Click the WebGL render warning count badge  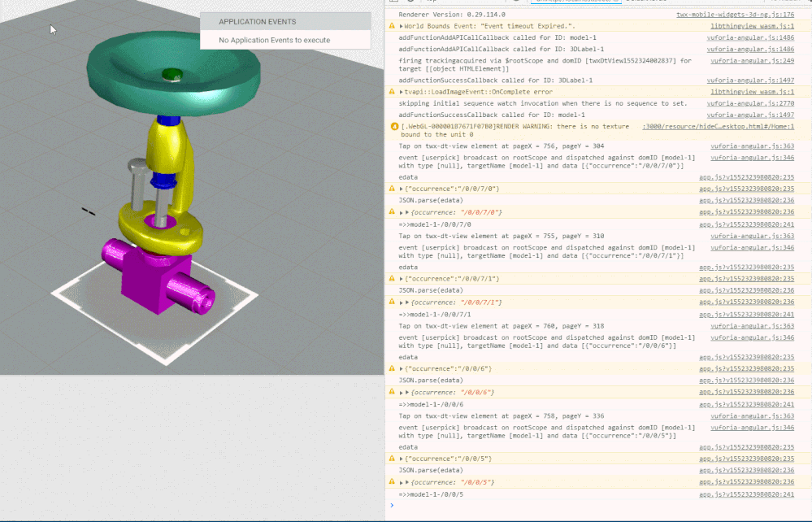tap(394, 127)
